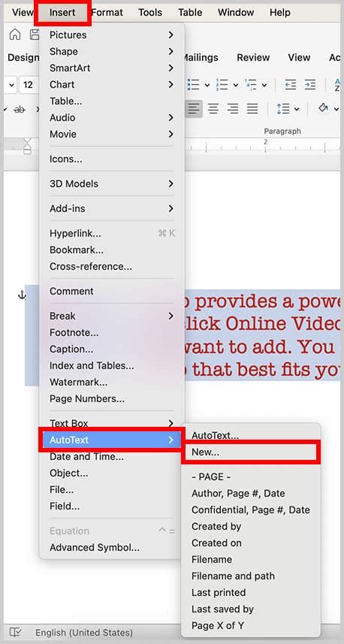Select Bookmark... menu entry
This screenshot has width=344, height=644.
(112, 249)
